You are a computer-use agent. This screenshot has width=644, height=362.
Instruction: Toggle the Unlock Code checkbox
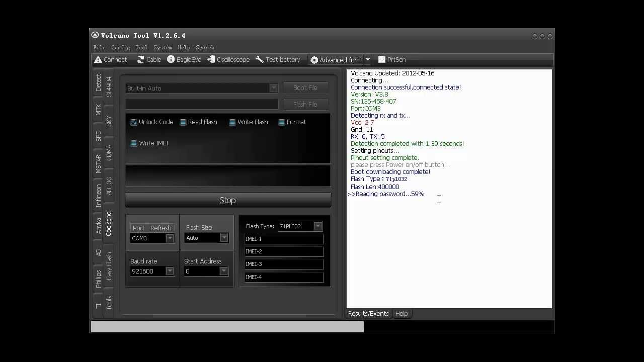[x=134, y=122]
